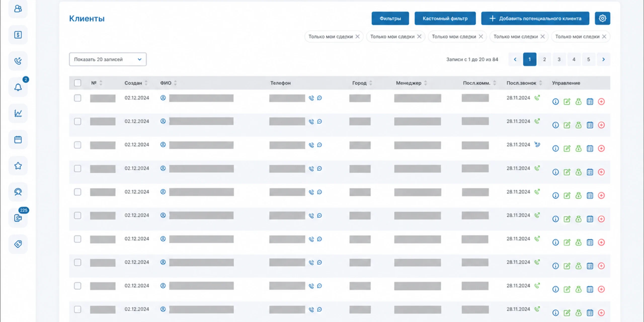The width and height of the screenshot is (644, 322).
Task: Open the chat bubble icon in the first row
Action: (x=319, y=98)
